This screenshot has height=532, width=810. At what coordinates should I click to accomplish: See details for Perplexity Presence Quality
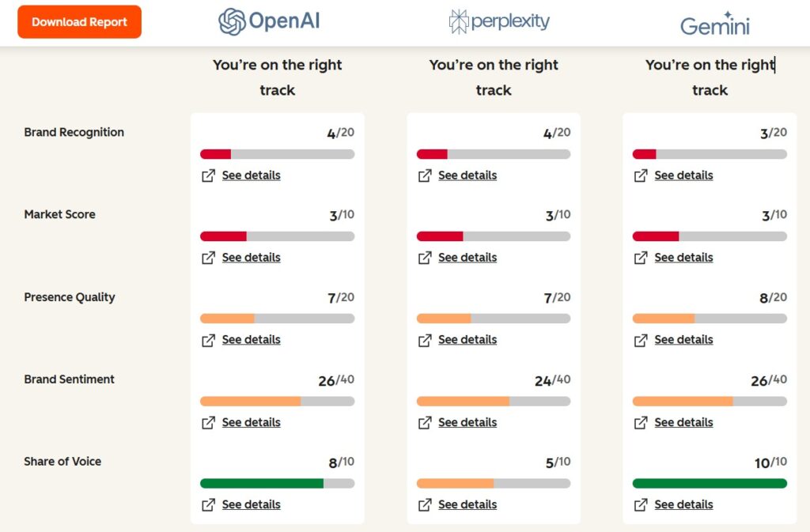467,340
